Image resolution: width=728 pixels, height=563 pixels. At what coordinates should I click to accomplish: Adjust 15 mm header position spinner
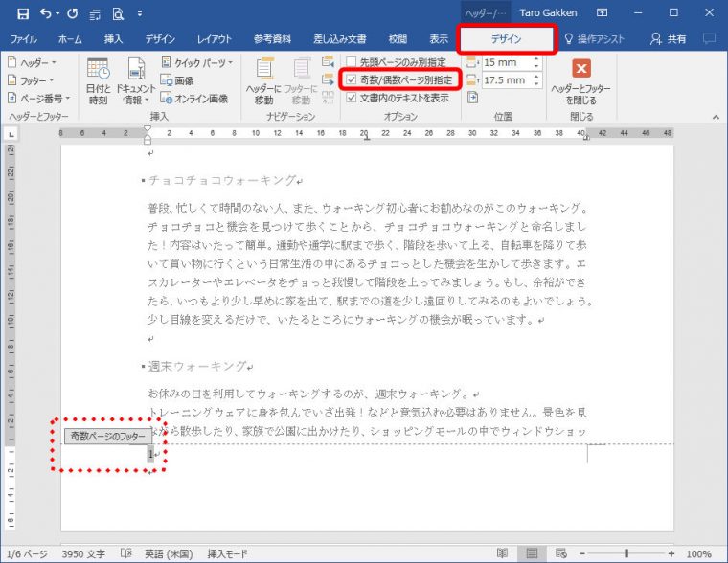(536, 62)
